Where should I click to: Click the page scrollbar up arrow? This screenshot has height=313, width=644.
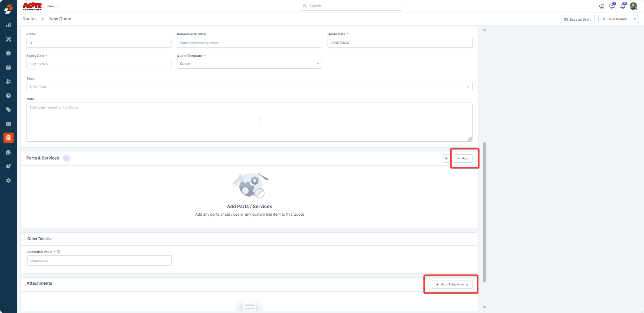click(x=484, y=30)
